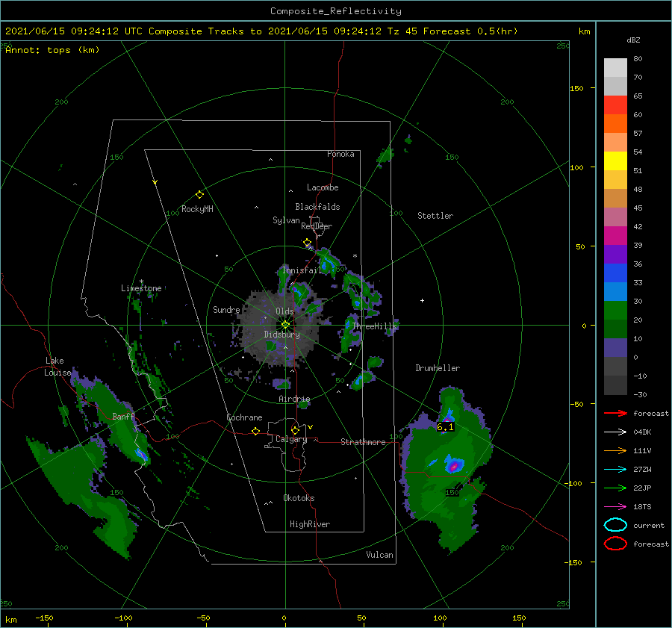Click the purple 36-39 dBZ color swatch
Image resolution: width=672 pixels, height=628 pixels.
[x=615, y=254]
